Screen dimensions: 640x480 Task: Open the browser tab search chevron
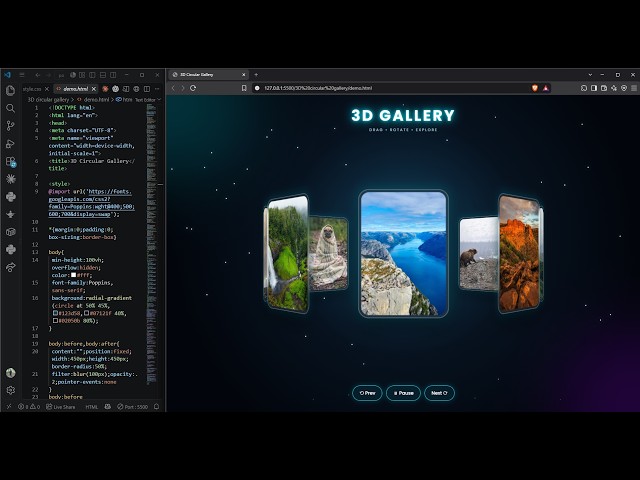[590, 75]
